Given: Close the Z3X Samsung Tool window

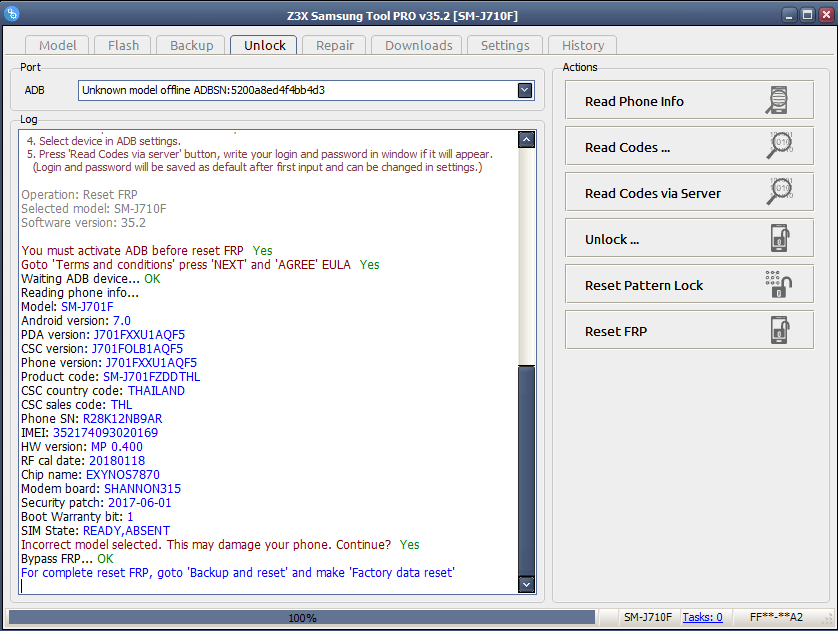Looking at the screenshot, I should tap(826, 14).
